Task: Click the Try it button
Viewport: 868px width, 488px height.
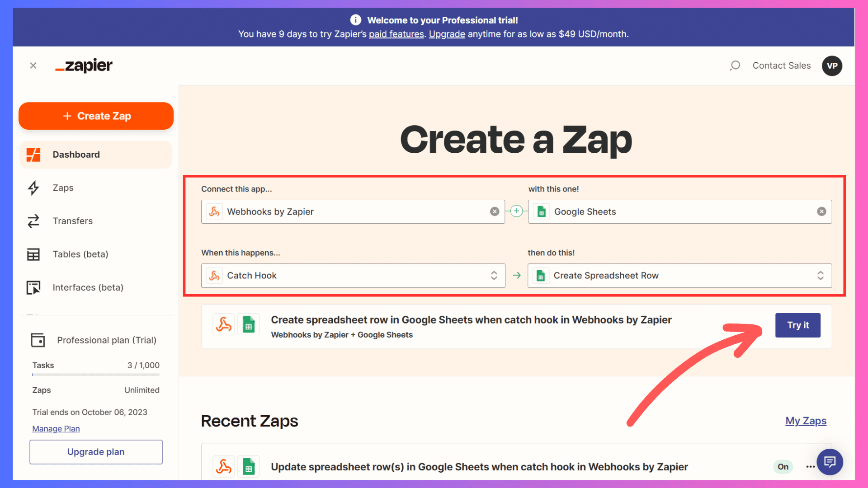Action: tap(797, 325)
